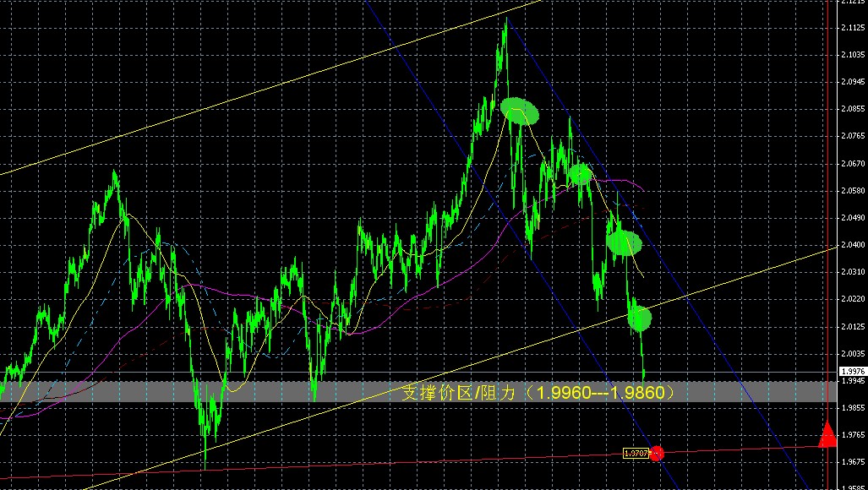Click the 2.0765 price axis value
The width and height of the screenshot is (868, 490).
click(x=853, y=136)
